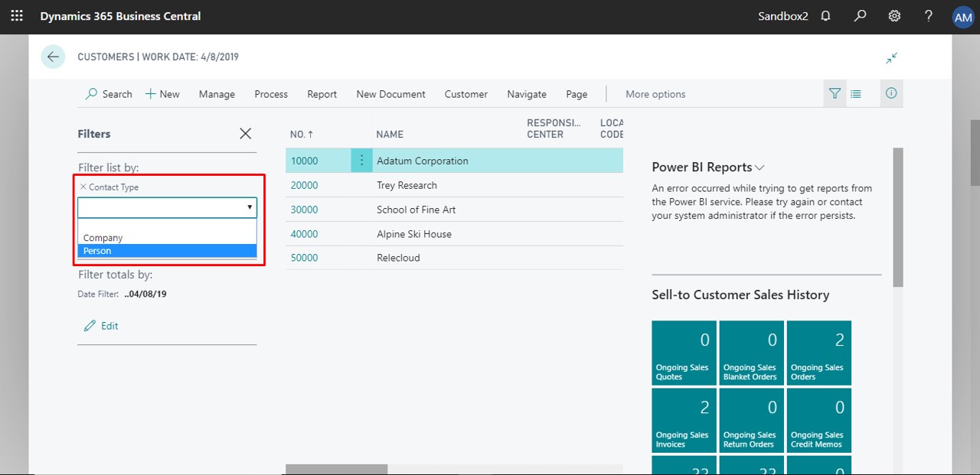Open customer number 30000
Image resolution: width=980 pixels, height=475 pixels.
(304, 210)
